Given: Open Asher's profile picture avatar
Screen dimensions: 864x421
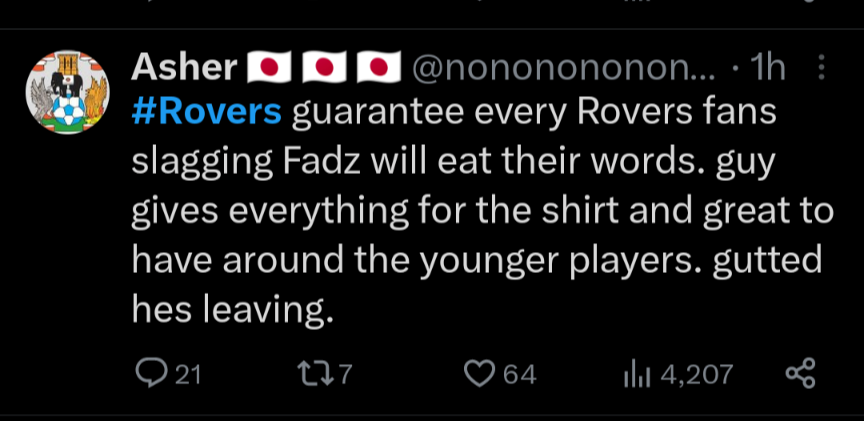Looking at the screenshot, I should pyautogui.click(x=67, y=92).
